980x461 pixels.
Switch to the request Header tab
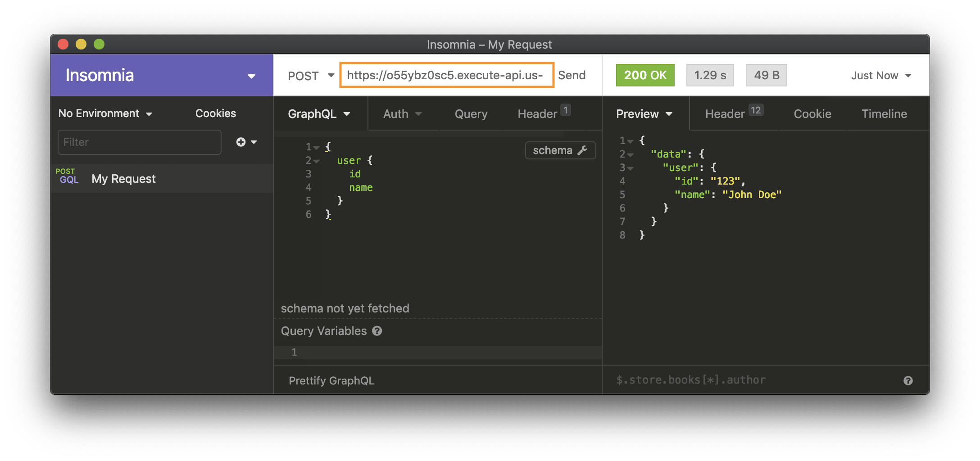click(x=544, y=113)
